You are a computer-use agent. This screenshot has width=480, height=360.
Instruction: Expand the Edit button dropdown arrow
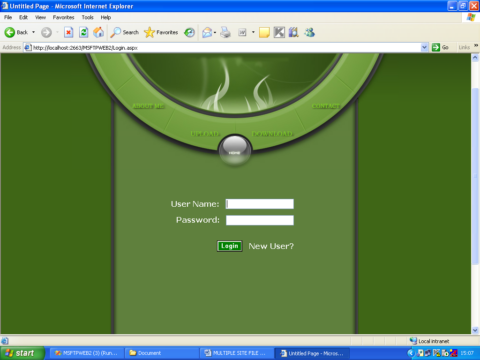click(253, 32)
